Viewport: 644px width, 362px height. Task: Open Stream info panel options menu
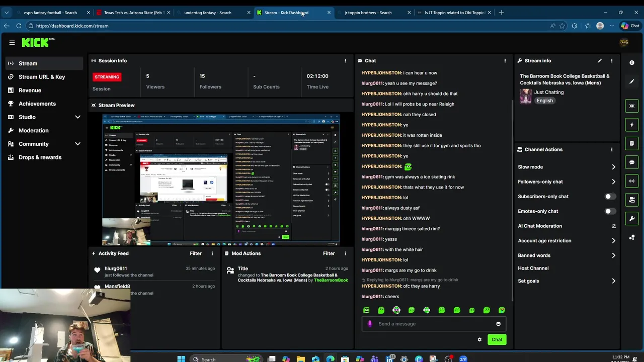612,60
